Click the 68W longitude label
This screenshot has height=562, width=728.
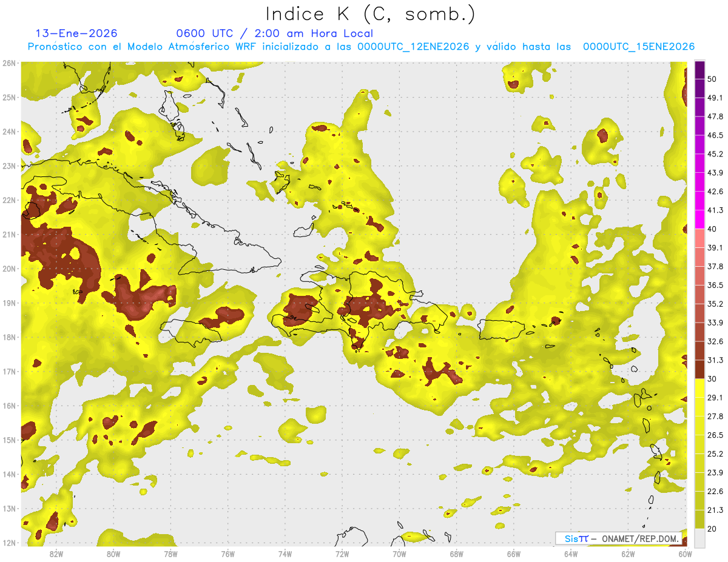457,554
